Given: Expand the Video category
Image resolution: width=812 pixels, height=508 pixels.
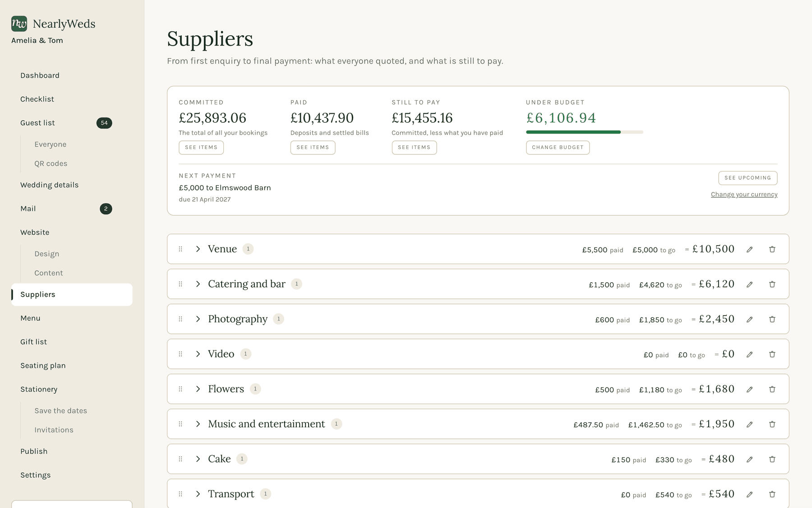Looking at the screenshot, I should click(x=198, y=354).
